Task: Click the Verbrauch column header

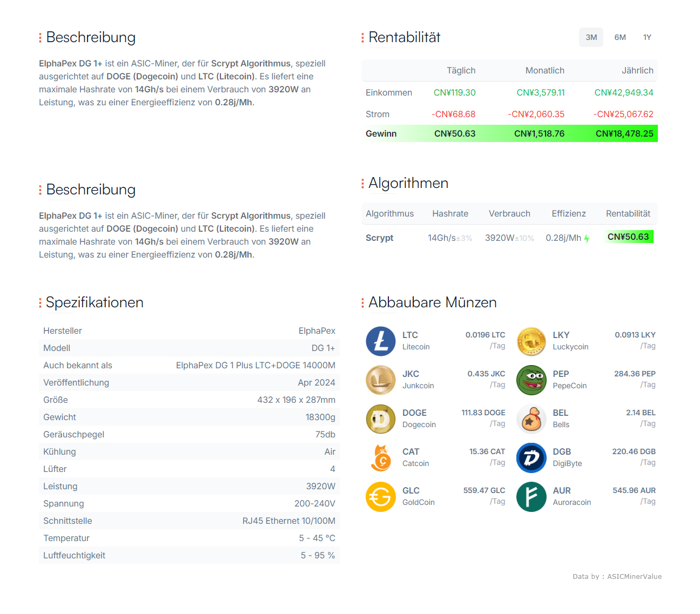Action: pos(509,213)
